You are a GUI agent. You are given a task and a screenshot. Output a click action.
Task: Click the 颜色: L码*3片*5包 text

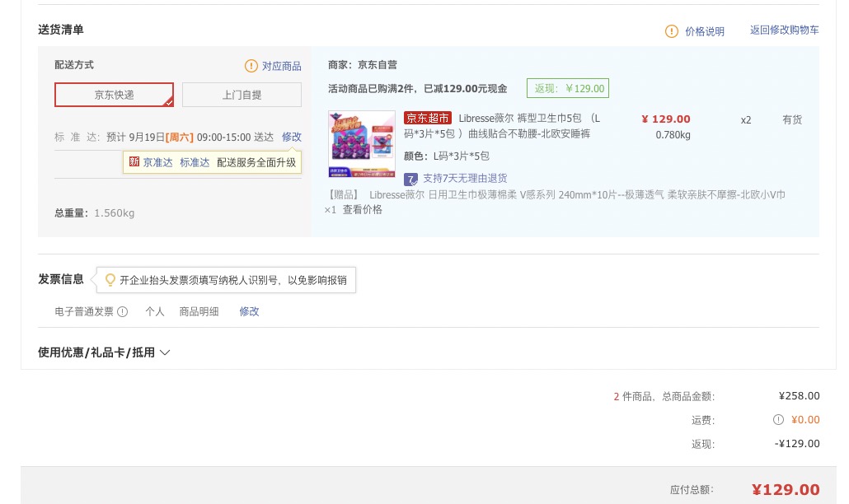coord(446,156)
